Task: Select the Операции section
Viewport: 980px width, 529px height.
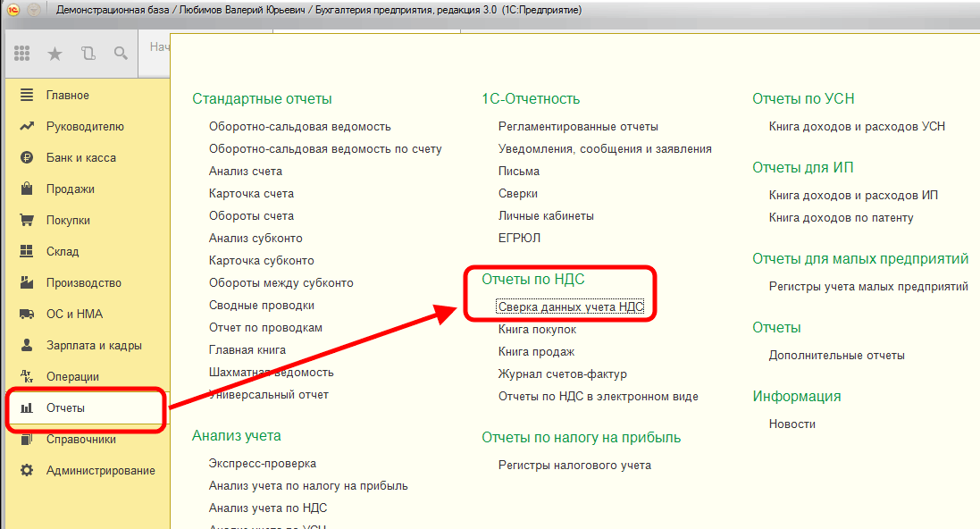Action: pos(72,376)
